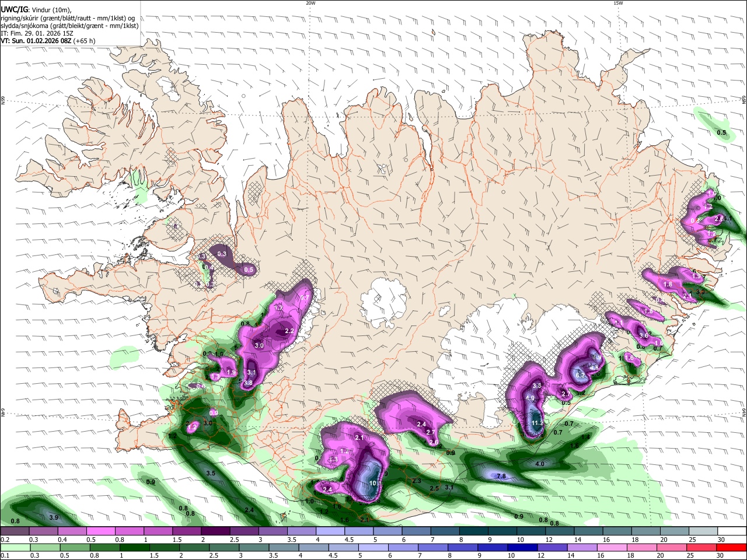The height and width of the screenshot is (560, 747).
Task: Click the rain-scale swatch between 6 and 7
Action: click(403, 548)
